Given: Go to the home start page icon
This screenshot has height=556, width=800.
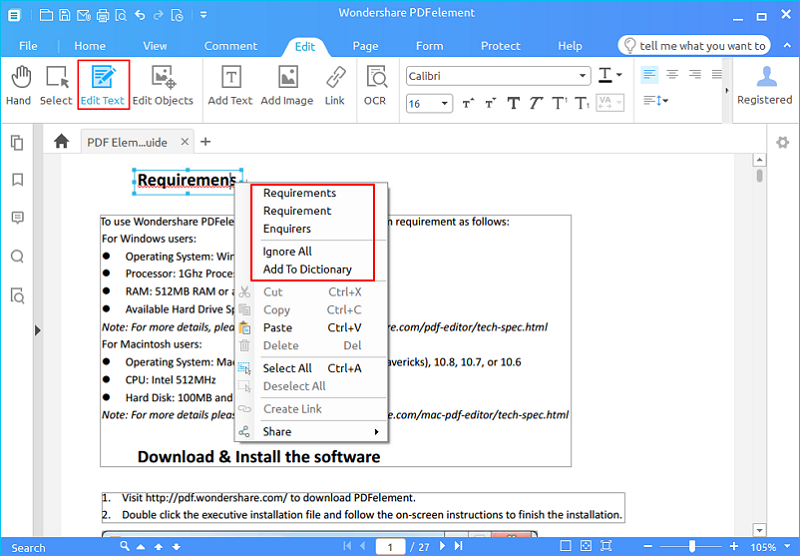Looking at the screenshot, I should (x=62, y=141).
